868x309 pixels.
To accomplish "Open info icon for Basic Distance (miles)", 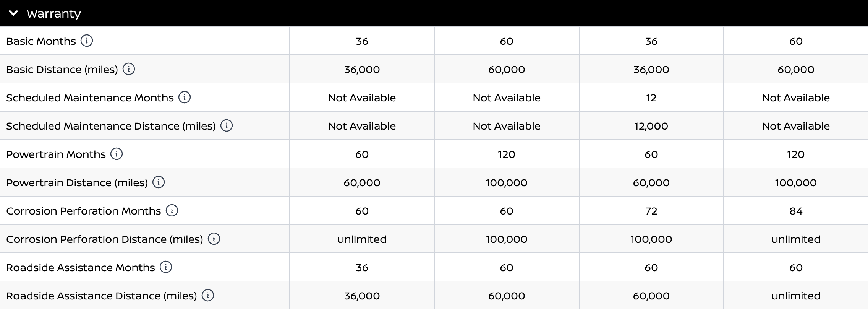I will click(129, 69).
